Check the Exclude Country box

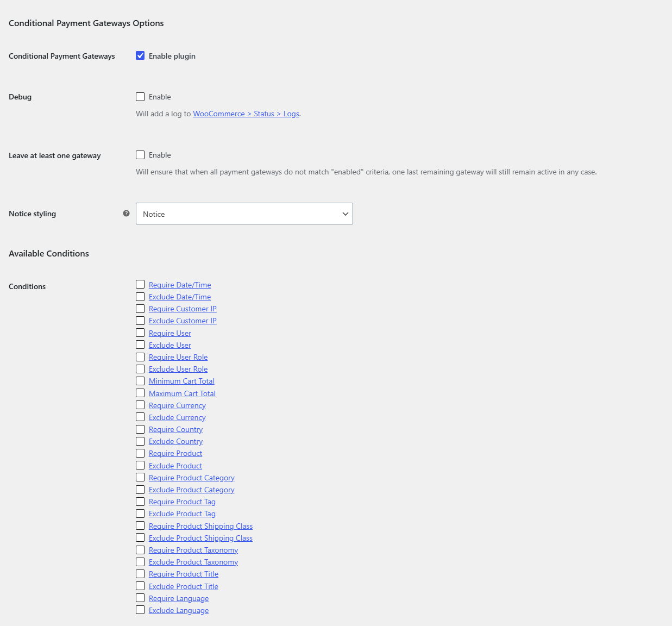[x=140, y=441]
